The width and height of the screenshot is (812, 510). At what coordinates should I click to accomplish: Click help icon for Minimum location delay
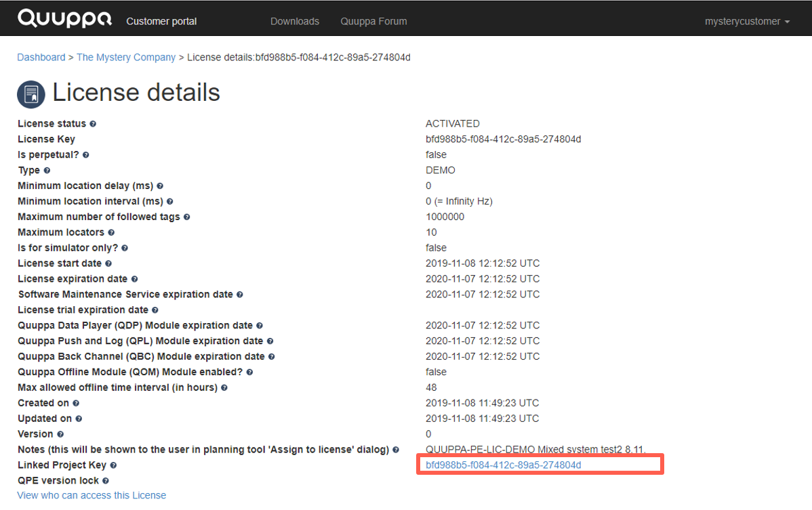[160, 186]
